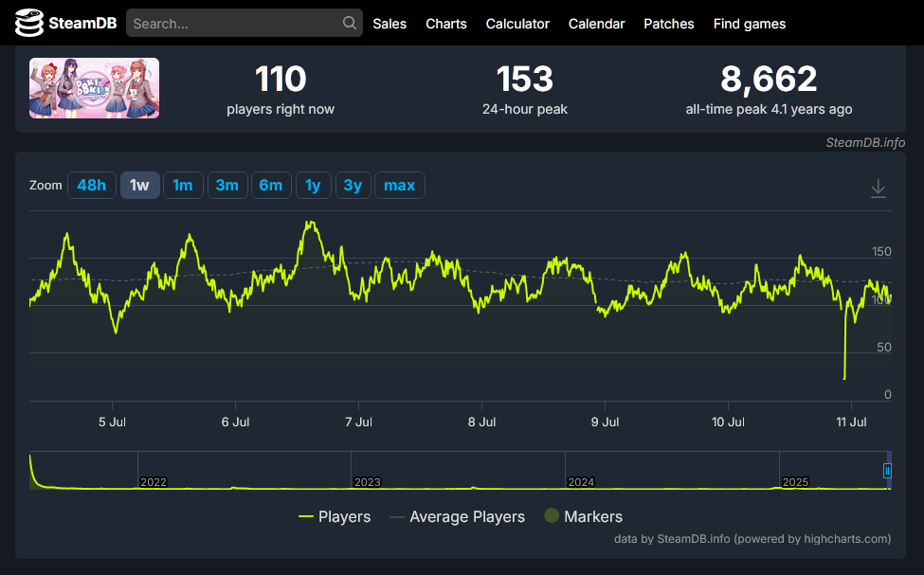This screenshot has height=575, width=924.
Task: Click the 2022 label in navigator
Action: click(154, 482)
